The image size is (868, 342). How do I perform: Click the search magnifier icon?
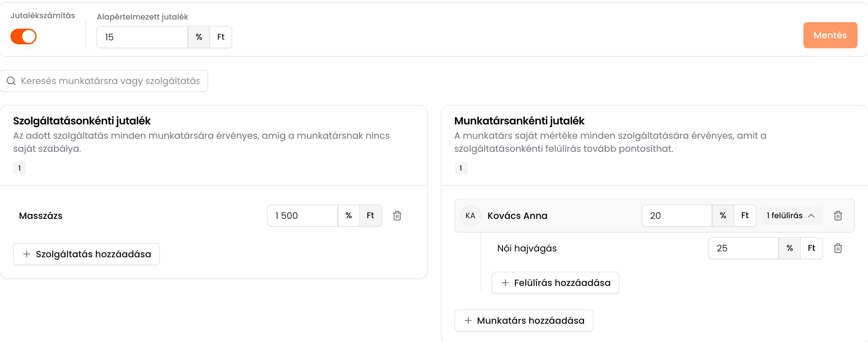pyautogui.click(x=11, y=81)
